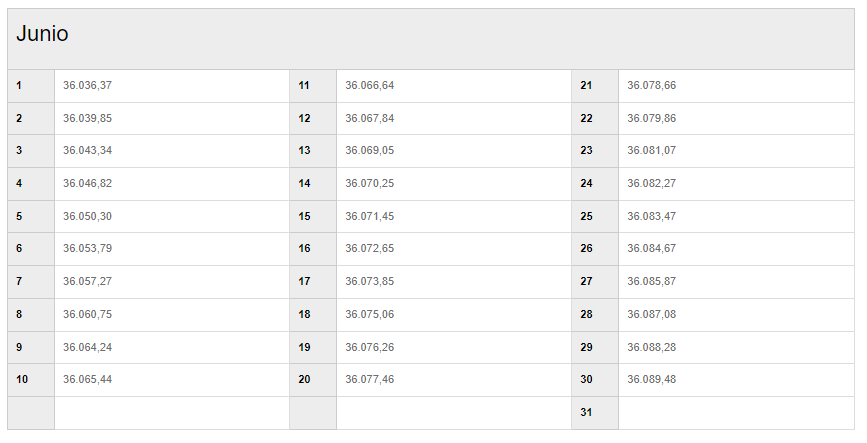Select the empty day 31 label cell
Viewport: 867px width, 443px height.
click(595, 413)
